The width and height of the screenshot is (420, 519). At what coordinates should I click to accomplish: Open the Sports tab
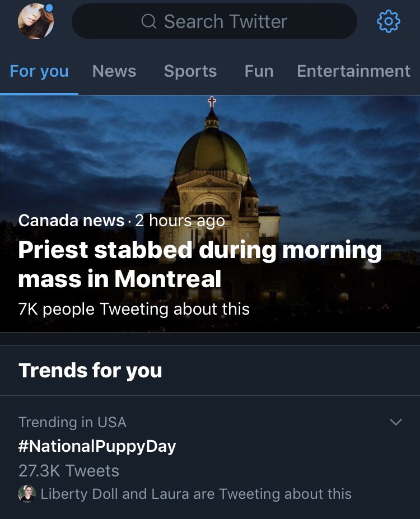[x=190, y=71]
